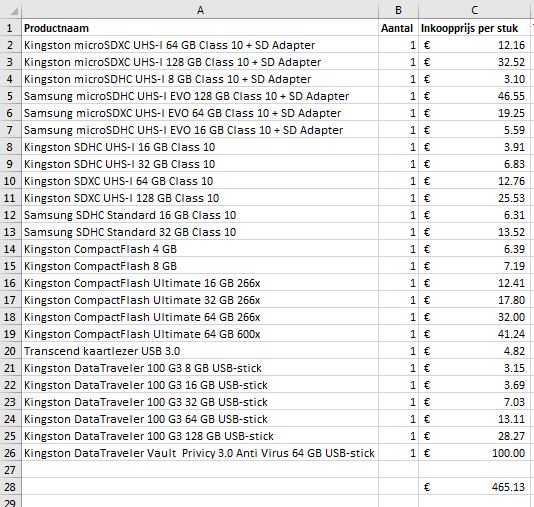Select cell with Transcend kaartlezer USB 3.0
Screen dimensions: 534x507
(200, 350)
